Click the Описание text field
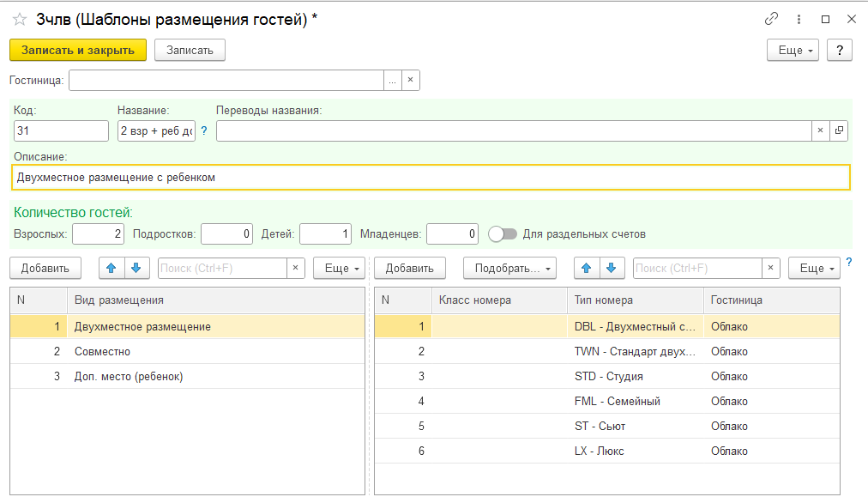The image size is (868, 503). pos(431,177)
